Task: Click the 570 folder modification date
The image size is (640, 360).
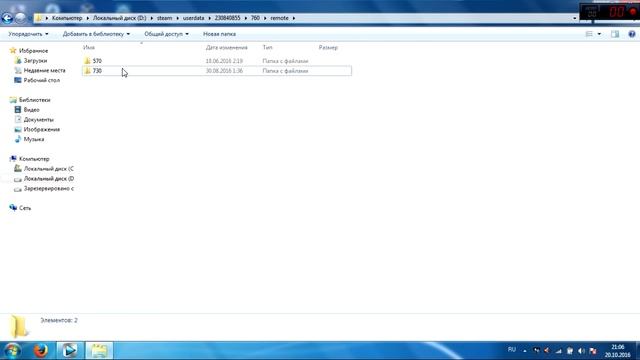Action: pyautogui.click(x=224, y=61)
